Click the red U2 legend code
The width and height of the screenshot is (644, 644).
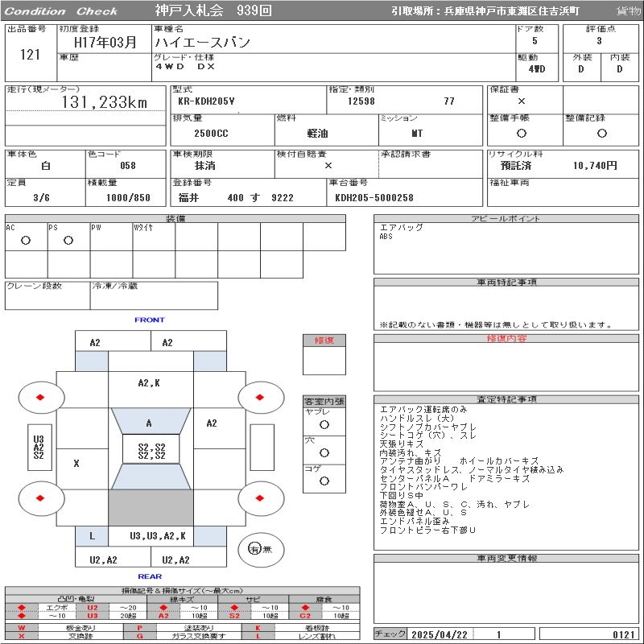(x=93, y=608)
